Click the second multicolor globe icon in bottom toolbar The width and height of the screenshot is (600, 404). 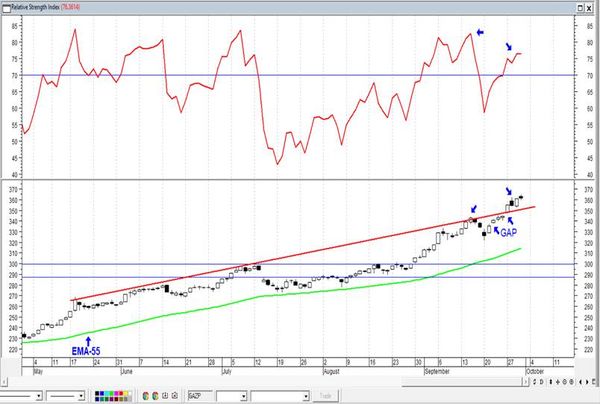click(x=155, y=396)
